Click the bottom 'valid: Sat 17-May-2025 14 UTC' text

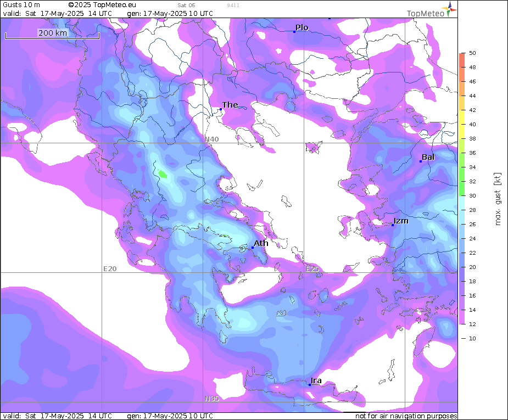tap(57, 416)
